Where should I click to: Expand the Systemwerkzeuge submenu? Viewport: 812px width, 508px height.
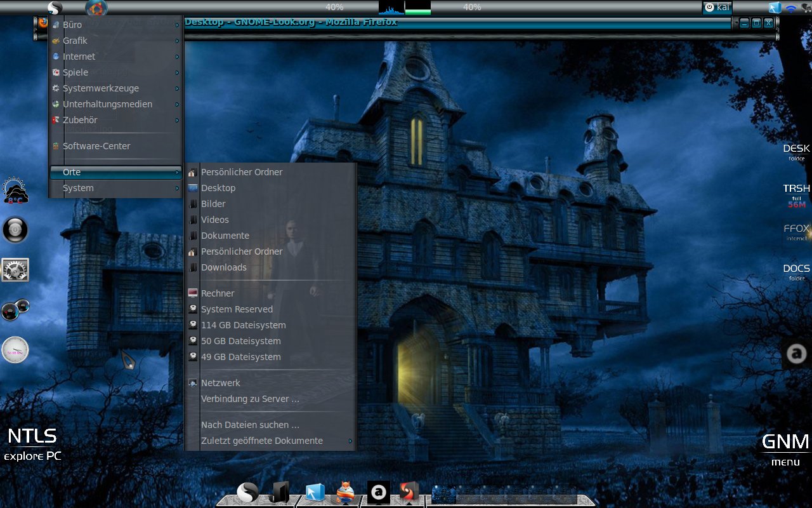click(116, 88)
